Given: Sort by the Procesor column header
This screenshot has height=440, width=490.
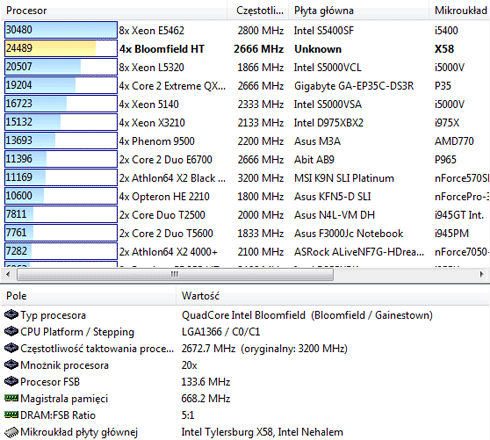Looking at the screenshot, I should coord(115,10).
